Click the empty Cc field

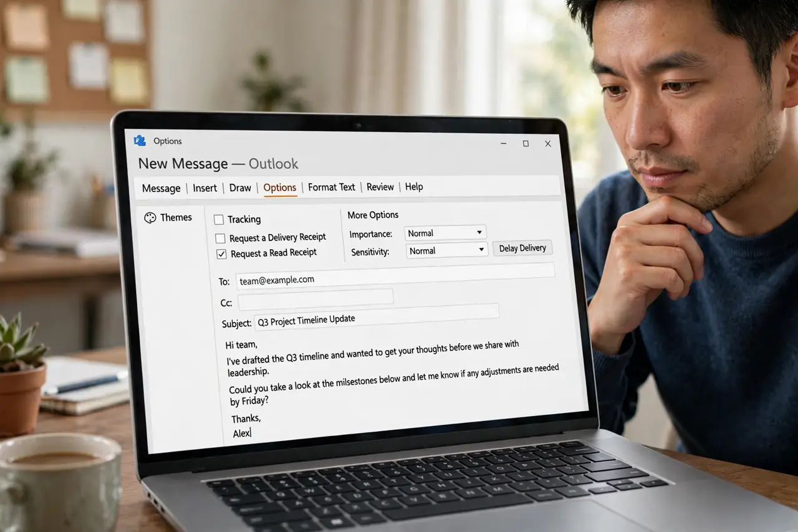[x=315, y=298]
